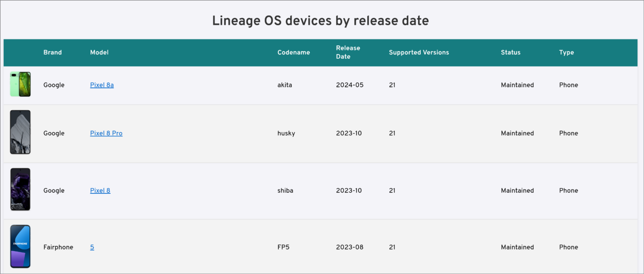Click the Status column header
Image resolution: width=644 pixels, height=274 pixels.
pyautogui.click(x=511, y=53)
